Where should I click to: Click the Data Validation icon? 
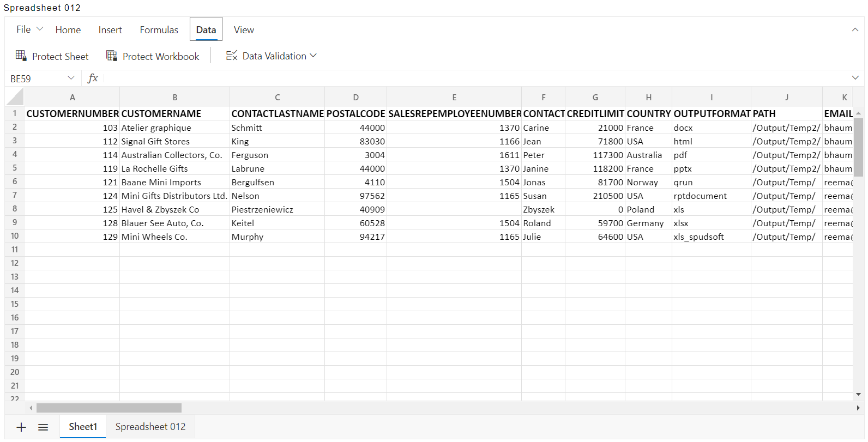click(x=232, y=56)
